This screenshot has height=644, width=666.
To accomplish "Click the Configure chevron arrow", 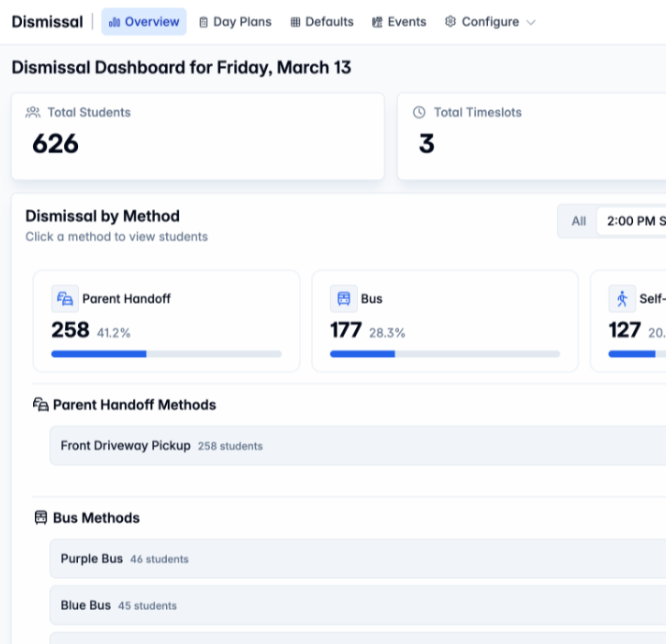I will point(531,23).
